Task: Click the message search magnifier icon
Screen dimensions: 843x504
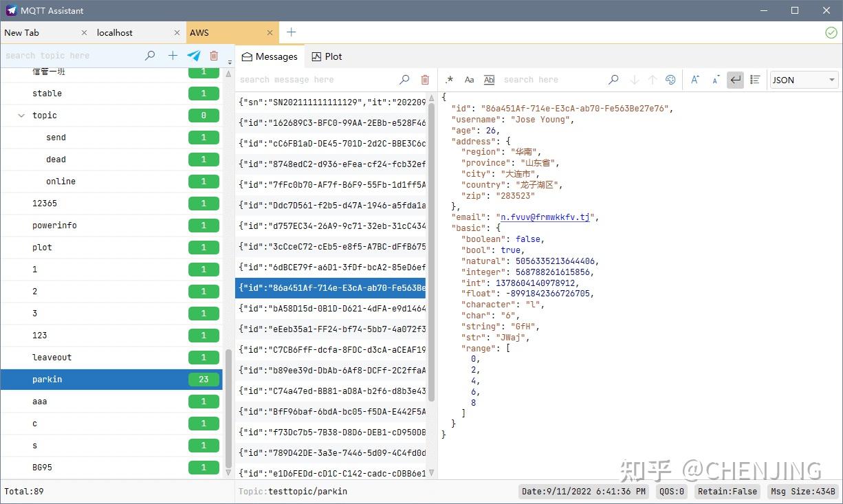Action: tap(404, 80)
